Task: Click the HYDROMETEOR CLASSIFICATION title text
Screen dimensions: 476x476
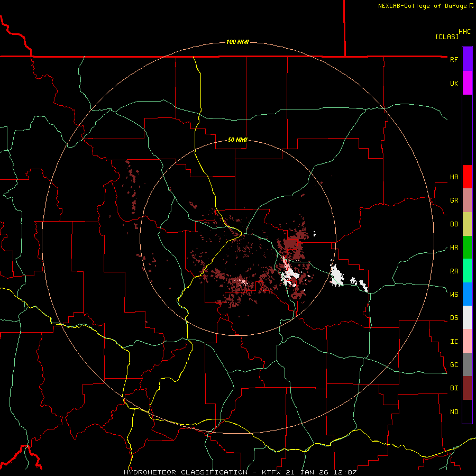Action: [x=186, y=472]
